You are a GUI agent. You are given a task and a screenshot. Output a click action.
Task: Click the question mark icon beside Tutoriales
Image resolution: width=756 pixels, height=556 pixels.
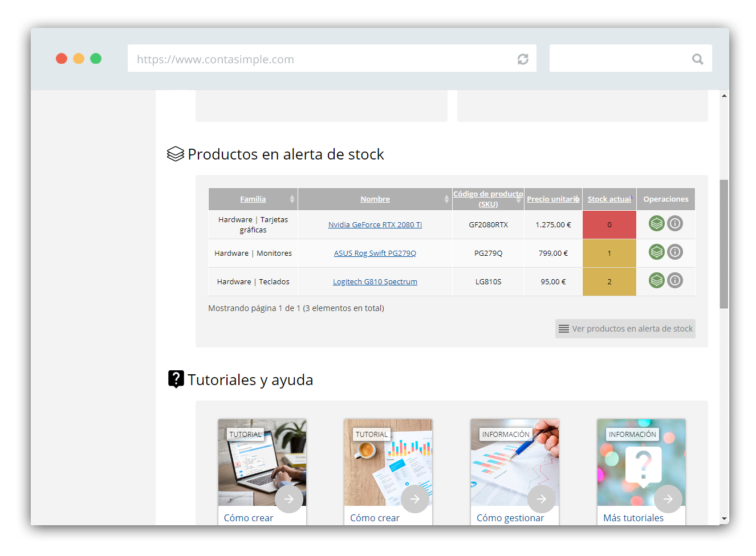176,379
